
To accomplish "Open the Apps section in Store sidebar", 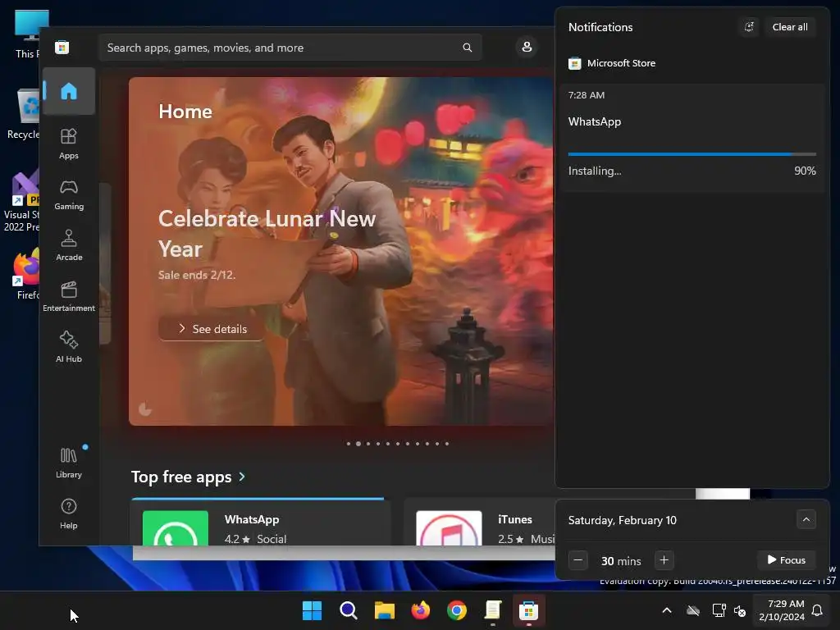I will click(x=69, y=144).
